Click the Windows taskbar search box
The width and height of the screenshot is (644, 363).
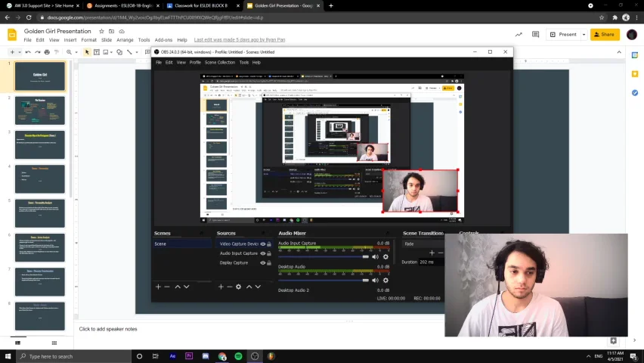tap(74, 356)
